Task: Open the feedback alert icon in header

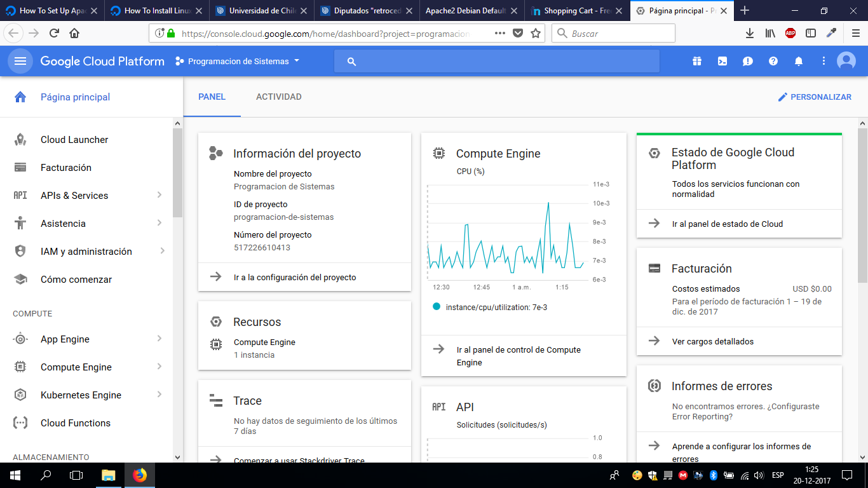Action: click(x=748, y=61)
